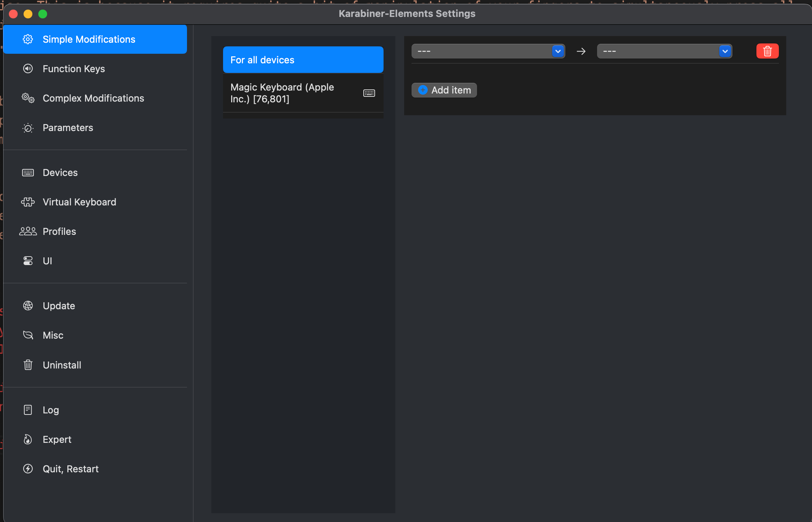Viewport: 812px width, 522px height.
Task: View the Log section
Action: point(95,410)
